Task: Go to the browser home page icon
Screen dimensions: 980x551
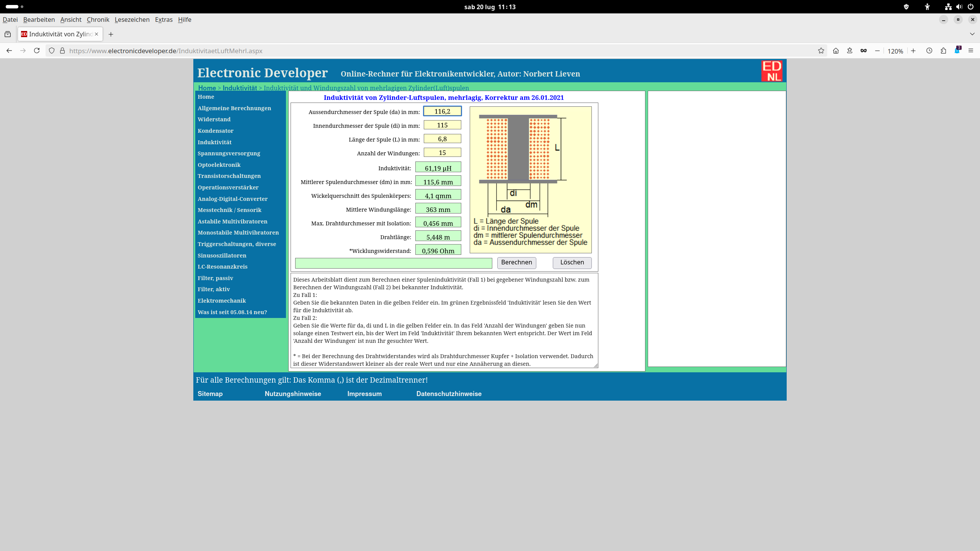Action: 836,51
